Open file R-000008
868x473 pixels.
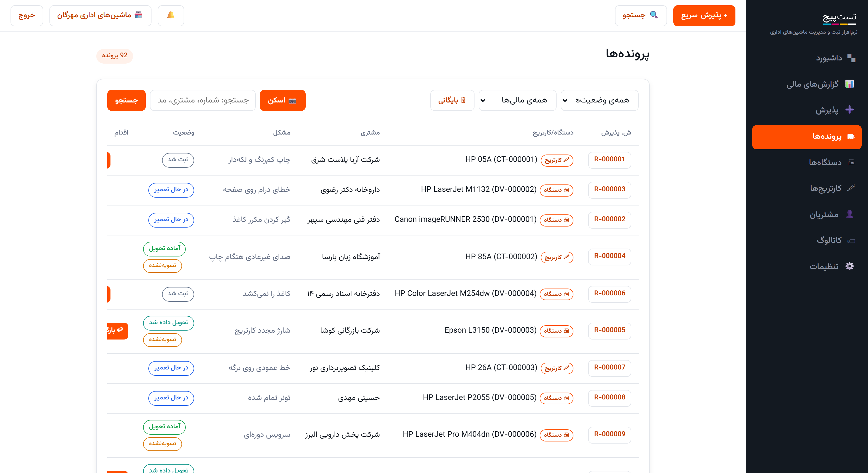(x=609, y=398)
